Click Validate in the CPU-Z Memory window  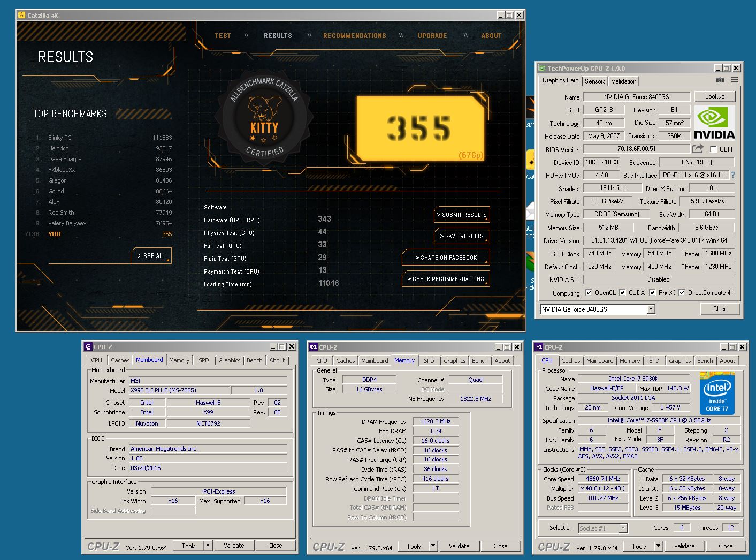pyautogui.click(x=459, y=546)
